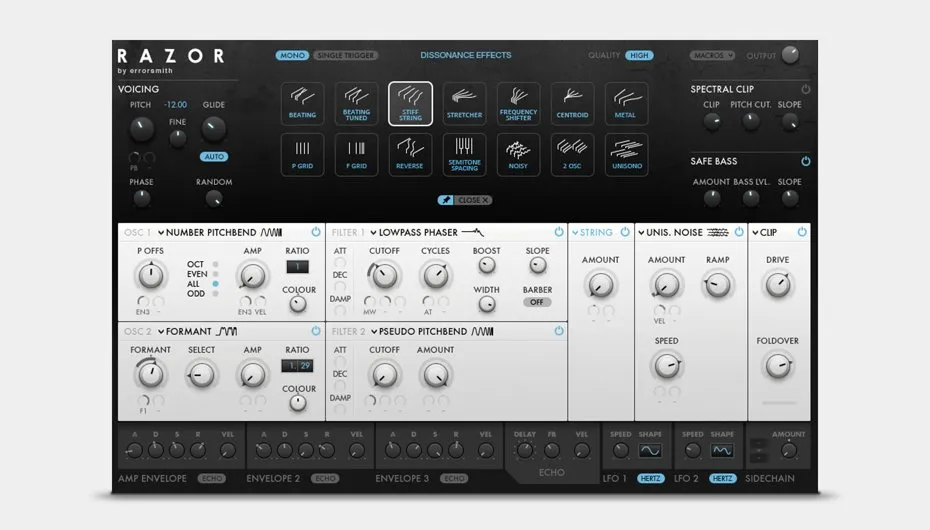Click the Drive knob in Clip

pyautogui.click(x=778, y=285)
